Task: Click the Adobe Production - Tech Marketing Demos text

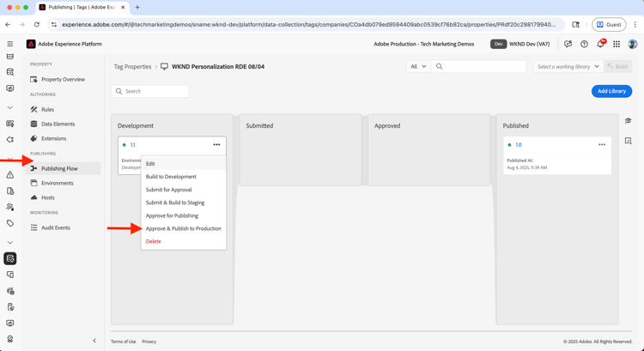Action: 424,44
